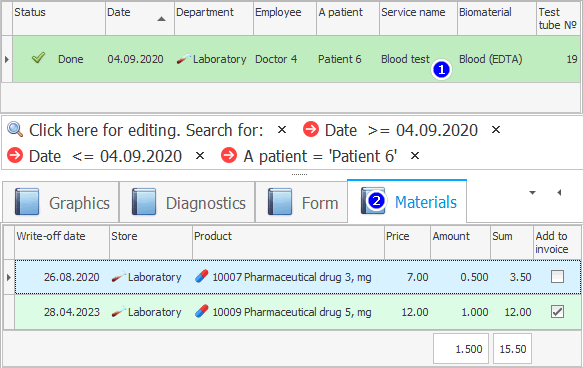Viewport: 583px width, 368px height.
Task: Remove the Date >= 04.09.2020 filter
Action: click(x=496, y=130)
